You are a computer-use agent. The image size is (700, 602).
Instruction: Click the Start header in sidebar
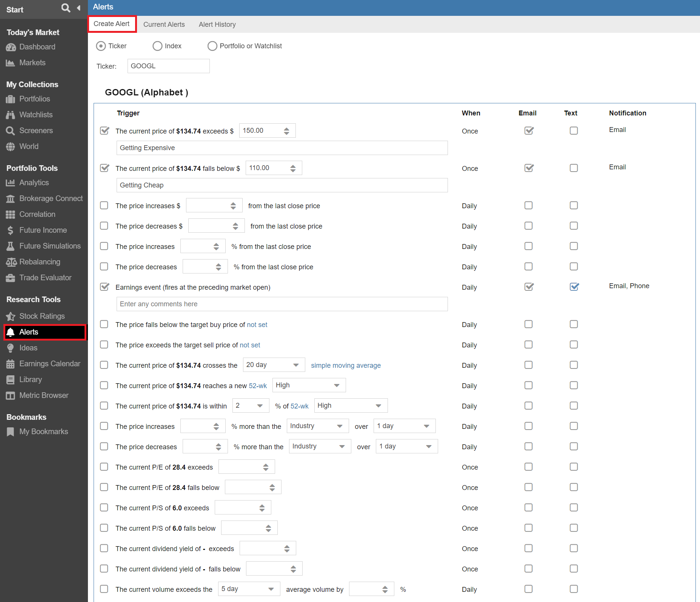[15, 10]
